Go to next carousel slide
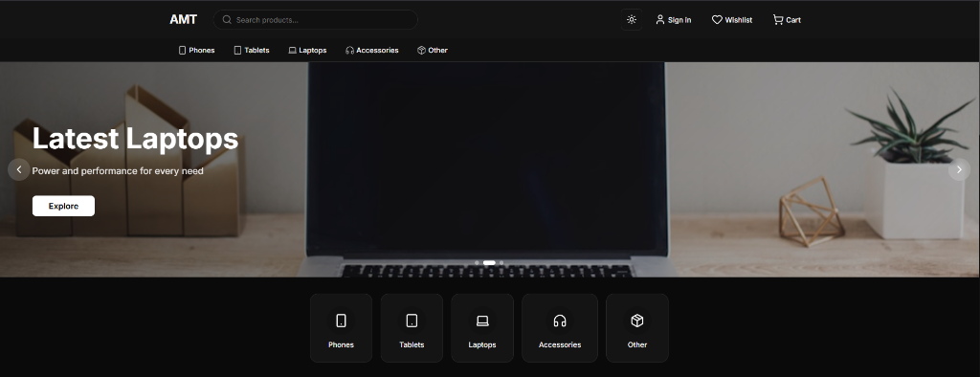This screenshot has height=377, width=980. [x=959, y=169]
